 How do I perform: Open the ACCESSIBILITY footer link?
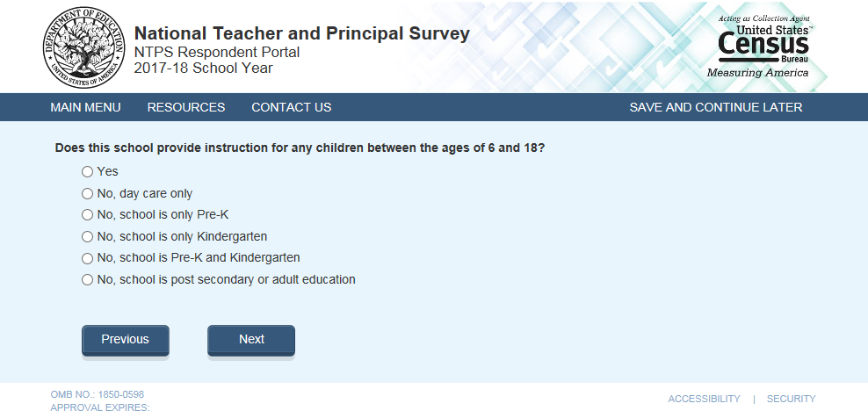704,399
